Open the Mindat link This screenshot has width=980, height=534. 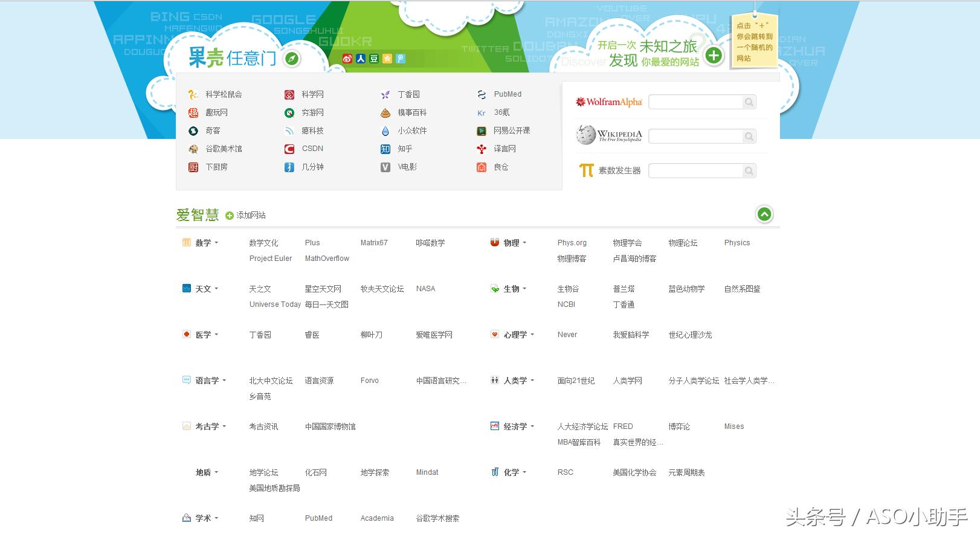pyautogui.click(x=427, y=472)
